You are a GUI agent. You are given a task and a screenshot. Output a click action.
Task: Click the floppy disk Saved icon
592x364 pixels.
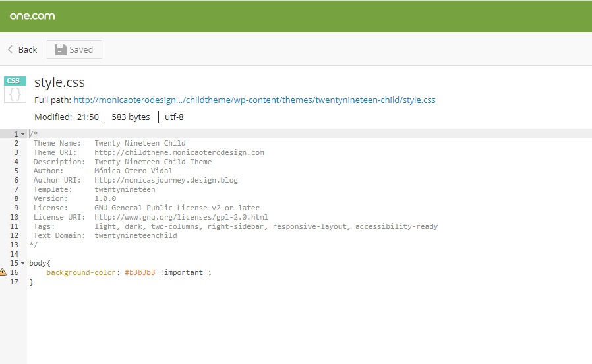(x=61, y=49)
